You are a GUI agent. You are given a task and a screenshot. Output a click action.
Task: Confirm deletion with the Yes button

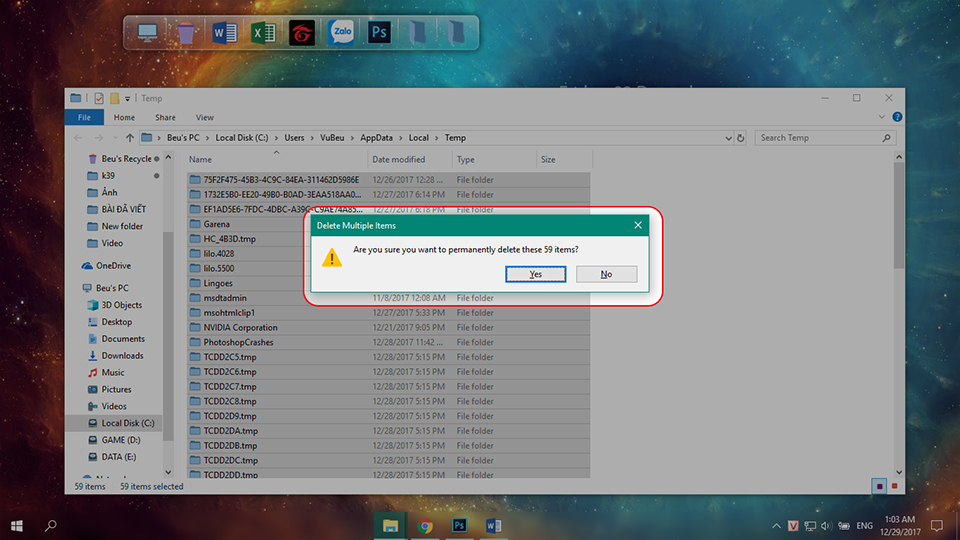pos(535,274)
